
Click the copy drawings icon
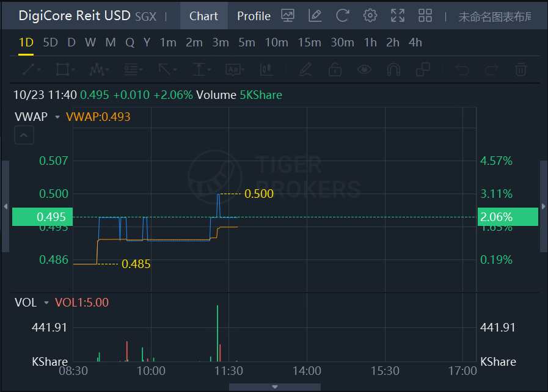423,70
